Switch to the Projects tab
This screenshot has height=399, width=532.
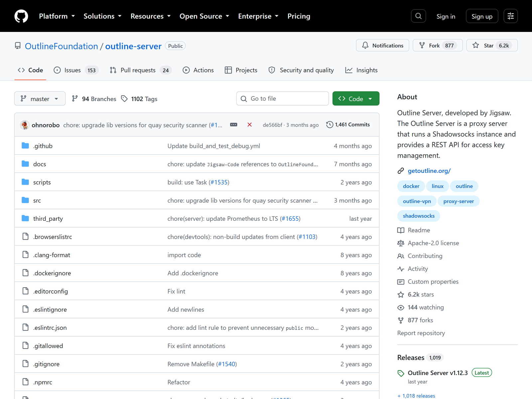(241, 70)
